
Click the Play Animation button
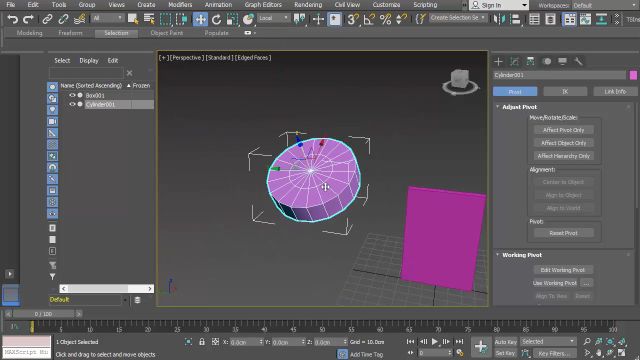coord(435,342)
